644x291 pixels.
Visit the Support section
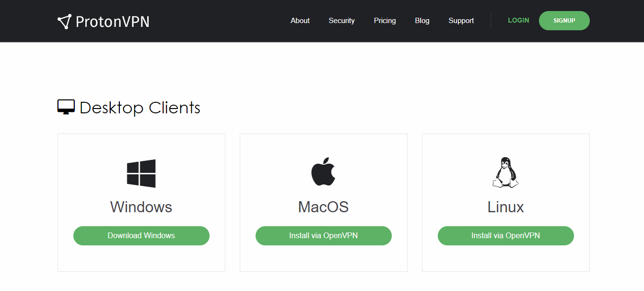(461, 21)
